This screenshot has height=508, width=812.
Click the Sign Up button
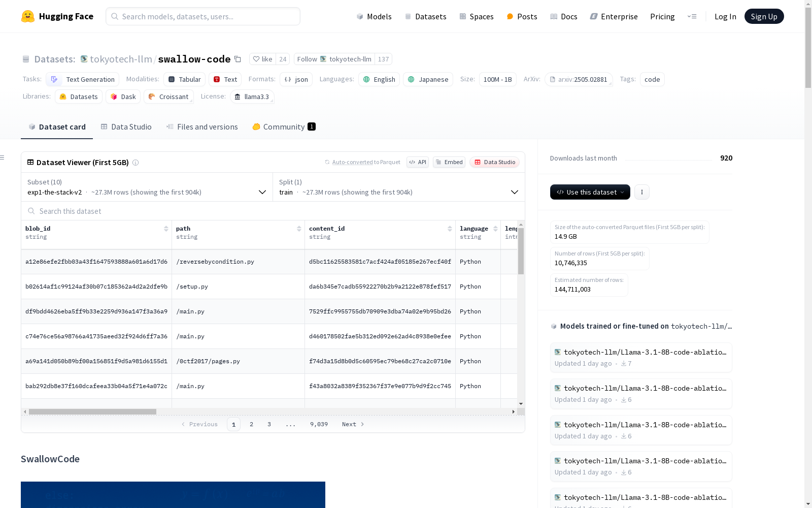coord(764,16)
